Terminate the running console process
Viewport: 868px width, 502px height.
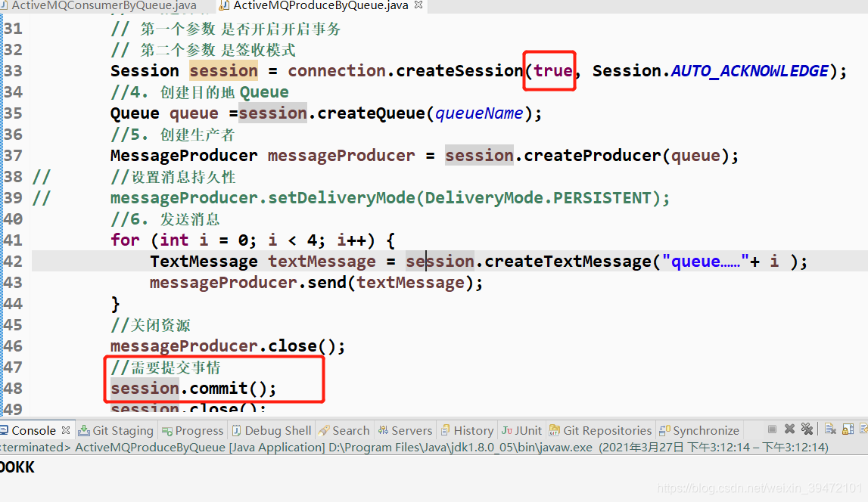(772, 429)
